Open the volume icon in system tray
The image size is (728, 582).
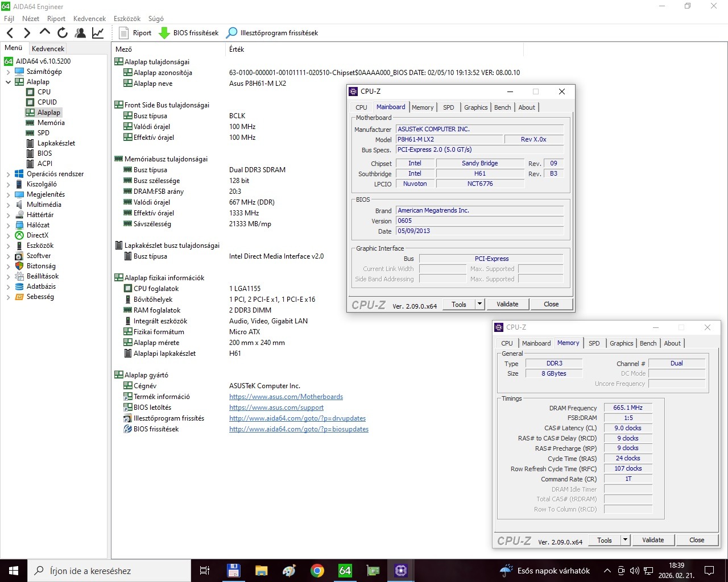635,571
